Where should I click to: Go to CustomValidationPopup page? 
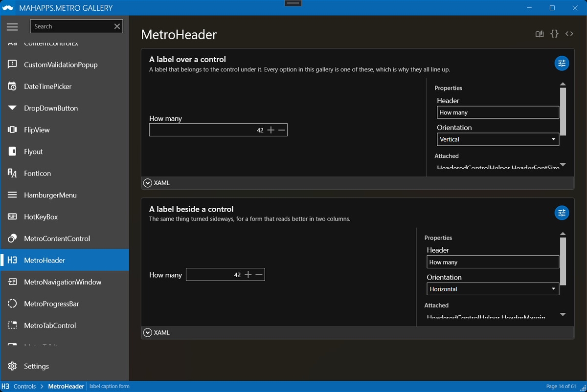pyautogui.click(x=61, y=65)
